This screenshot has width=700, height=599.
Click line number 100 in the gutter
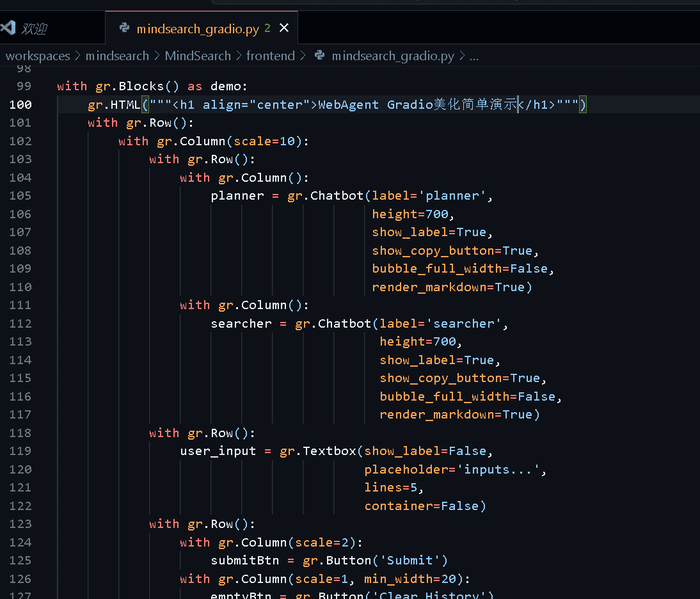(x=20, y=104)
